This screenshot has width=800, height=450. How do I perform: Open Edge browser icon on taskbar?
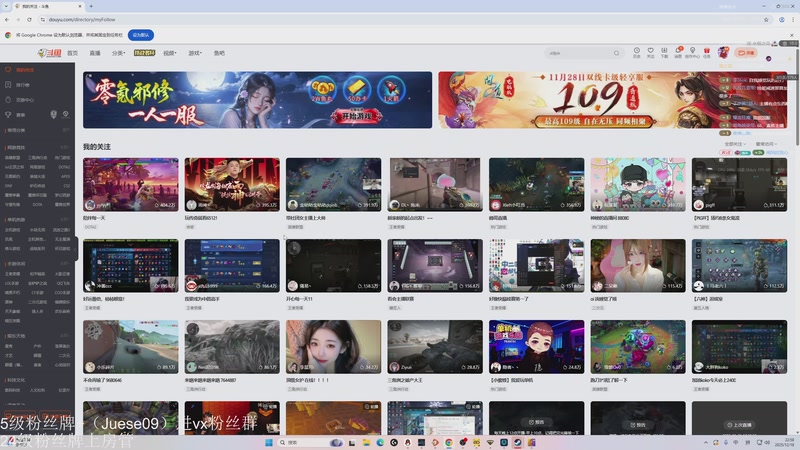(380, 442)
